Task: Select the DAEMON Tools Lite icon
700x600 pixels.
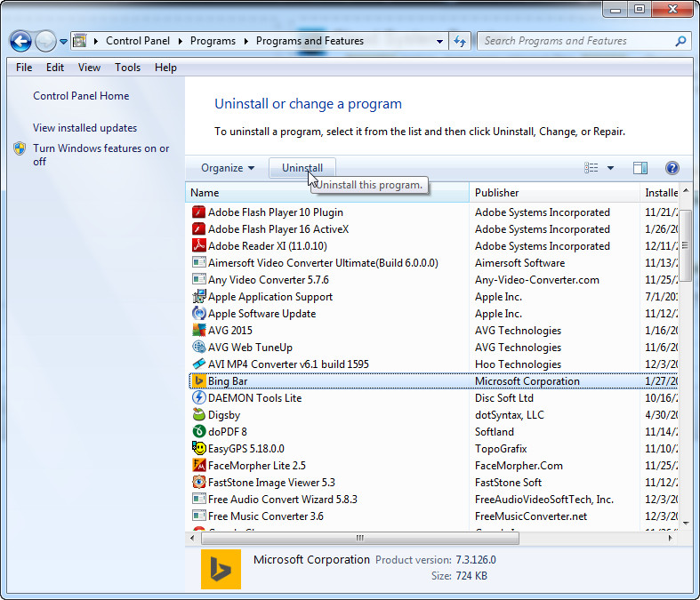Action: pyautogui.click(x=198, y=397)
